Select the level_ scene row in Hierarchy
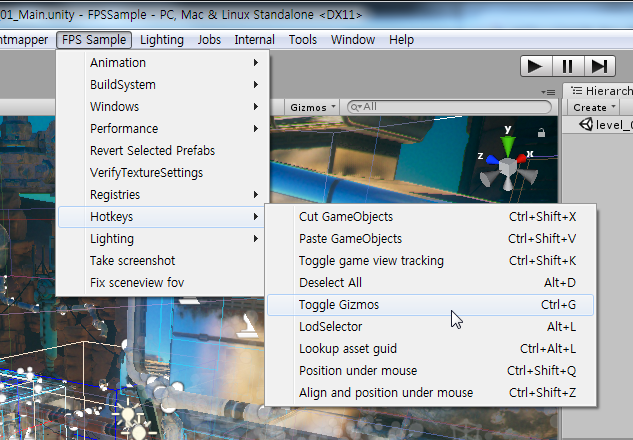The height and width of the screenshot is (440, 633). (598, 125)
